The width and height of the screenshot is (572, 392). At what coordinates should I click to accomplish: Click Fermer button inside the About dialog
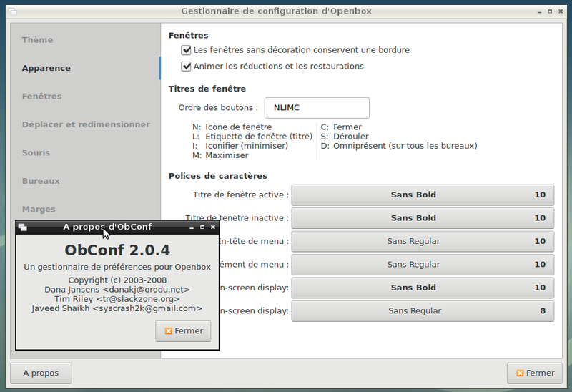pos(183,331)
